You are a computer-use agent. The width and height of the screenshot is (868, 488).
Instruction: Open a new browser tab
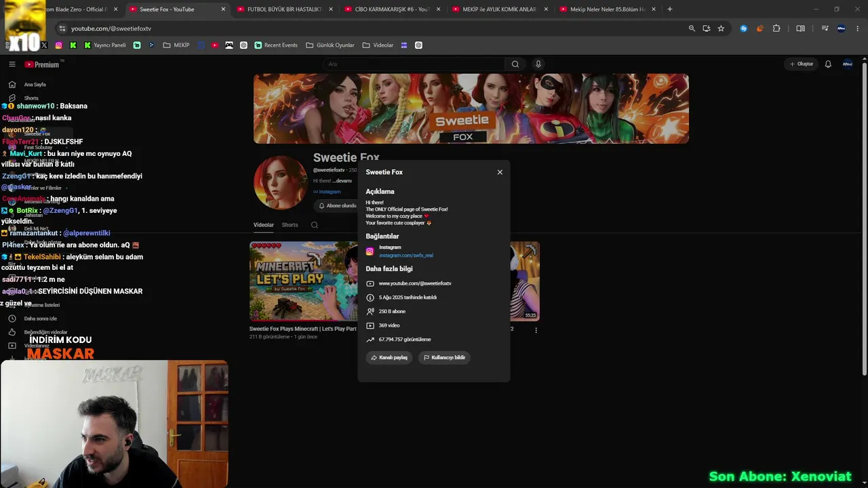coord(669,9)
